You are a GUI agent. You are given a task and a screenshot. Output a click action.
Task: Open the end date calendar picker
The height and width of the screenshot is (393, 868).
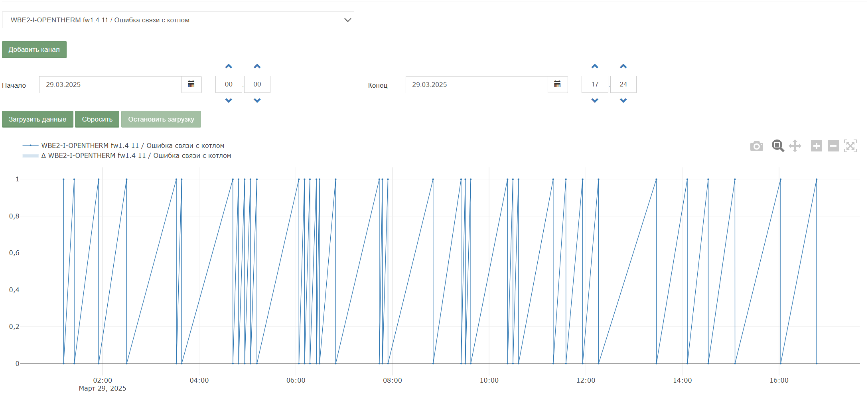click(x=558, y=84)
